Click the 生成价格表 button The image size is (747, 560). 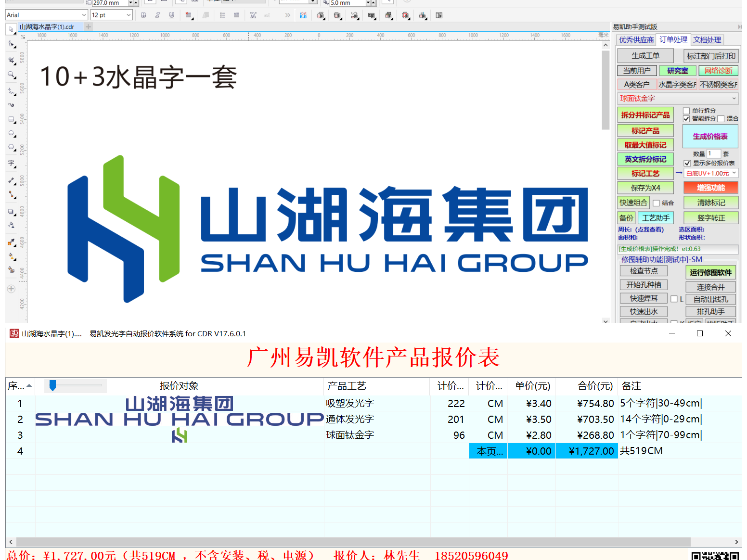(710, 136)
